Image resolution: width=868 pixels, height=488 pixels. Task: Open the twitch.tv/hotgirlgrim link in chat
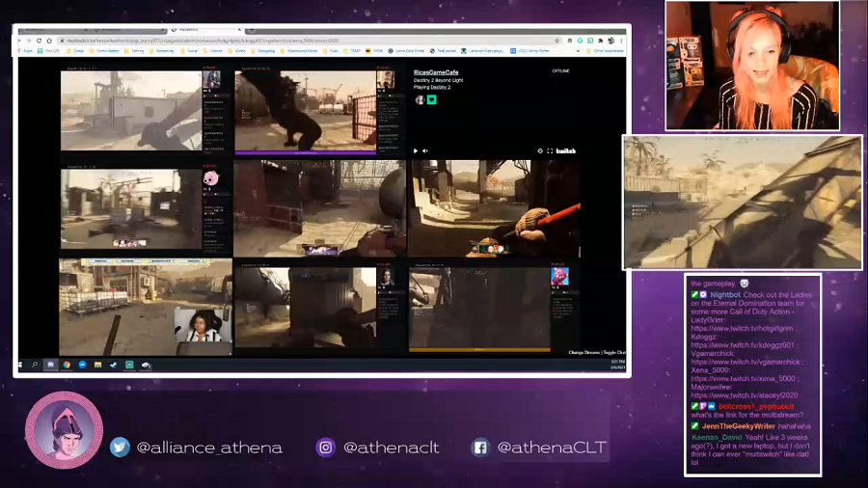742,329
